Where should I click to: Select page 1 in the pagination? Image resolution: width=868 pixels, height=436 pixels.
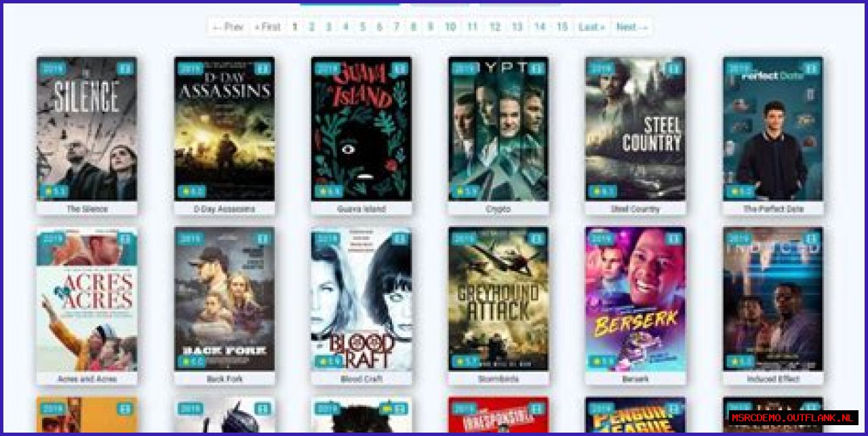point(294,27)
